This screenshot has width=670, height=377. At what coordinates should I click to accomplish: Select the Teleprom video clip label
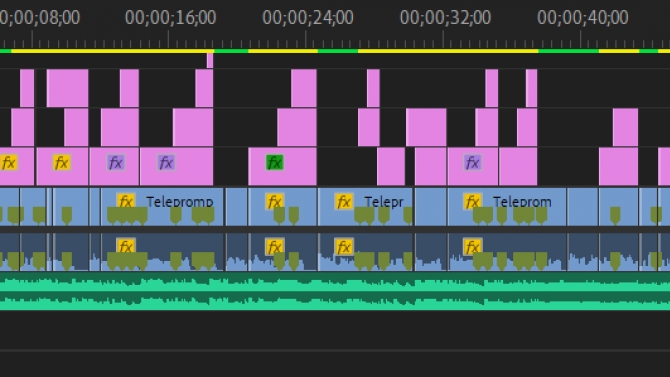[522, 202]
